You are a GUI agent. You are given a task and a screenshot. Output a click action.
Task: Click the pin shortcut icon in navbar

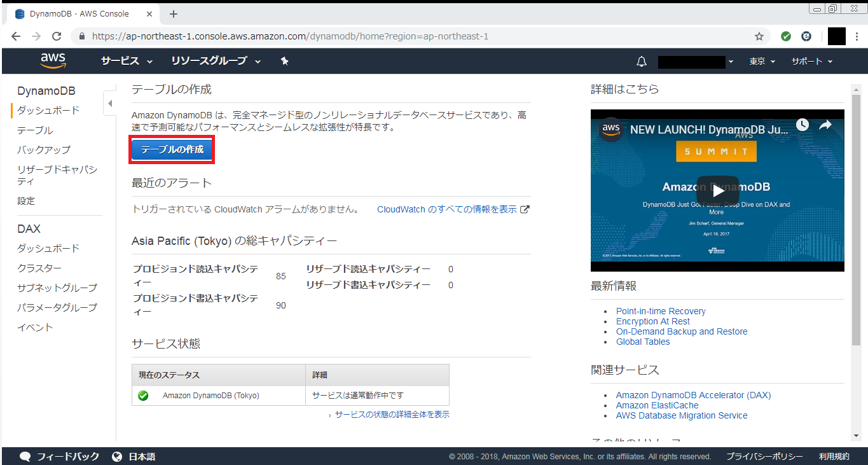[284, 61]
